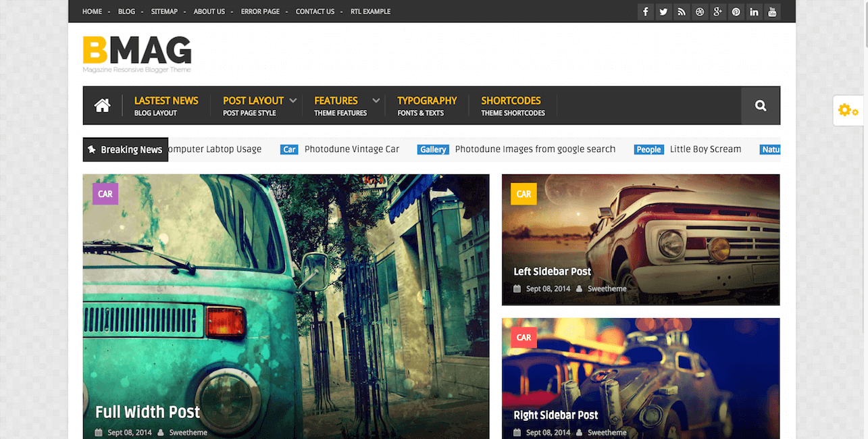Open the Twitter social icon
The width and height of the screenshot is (868, 439).
(663, 11)
